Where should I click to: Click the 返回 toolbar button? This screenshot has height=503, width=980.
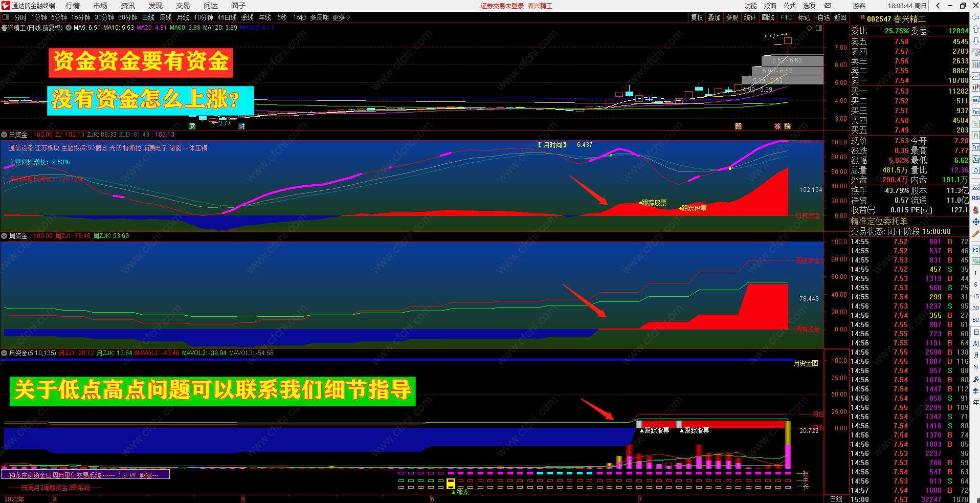pos(840,17)
